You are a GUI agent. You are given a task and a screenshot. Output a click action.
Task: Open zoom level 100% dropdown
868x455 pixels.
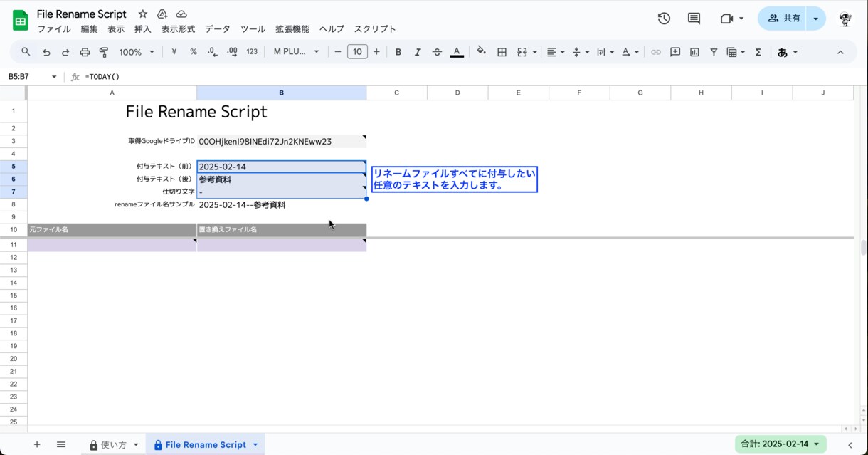click(x=137, y=52)
